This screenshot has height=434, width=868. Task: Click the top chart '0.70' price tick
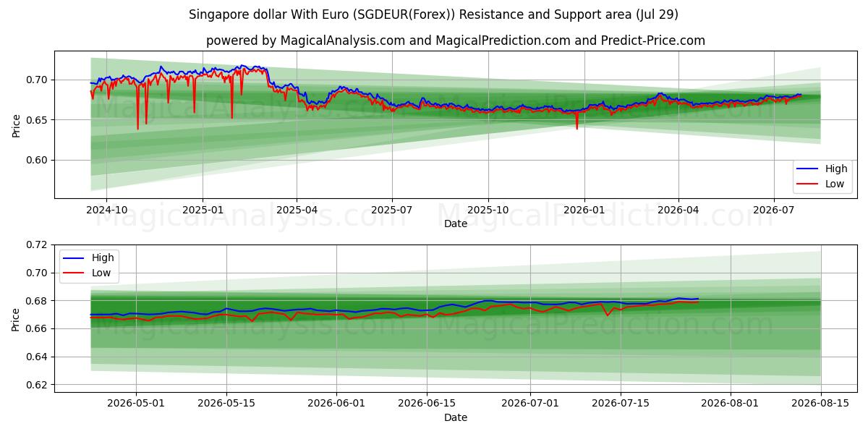click(x=38, y=80)
